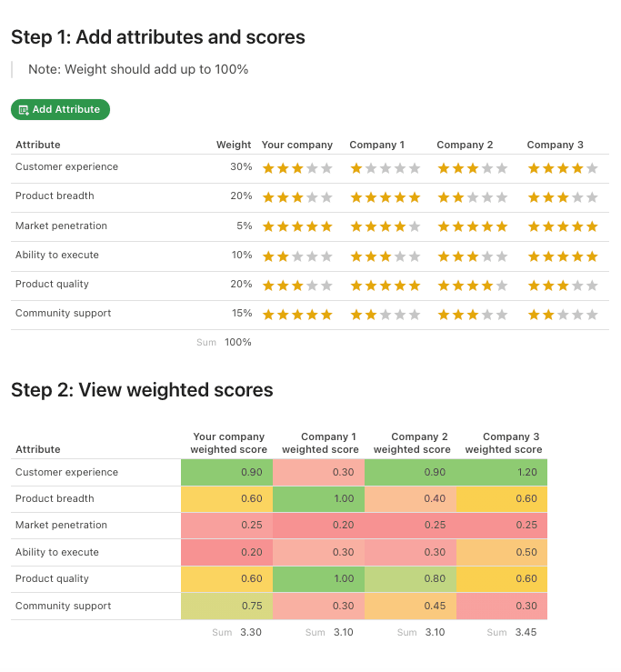Image resolution: width=621 pixels, height=672 pixels.
Task: Click fifth star of Product quality Company 2
Action: 502,286
